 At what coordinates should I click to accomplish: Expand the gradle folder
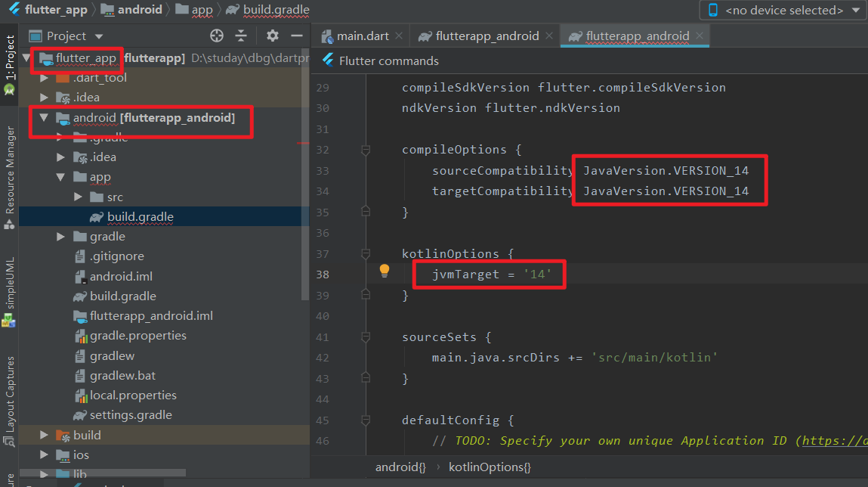click(x=61, y=237)
